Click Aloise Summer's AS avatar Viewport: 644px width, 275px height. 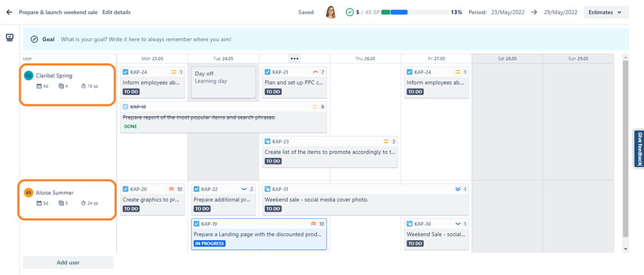pos(28,192)
